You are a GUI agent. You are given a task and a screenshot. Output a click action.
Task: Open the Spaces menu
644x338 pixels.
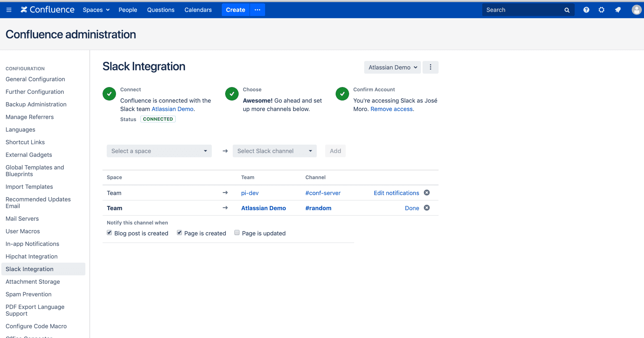96,10
